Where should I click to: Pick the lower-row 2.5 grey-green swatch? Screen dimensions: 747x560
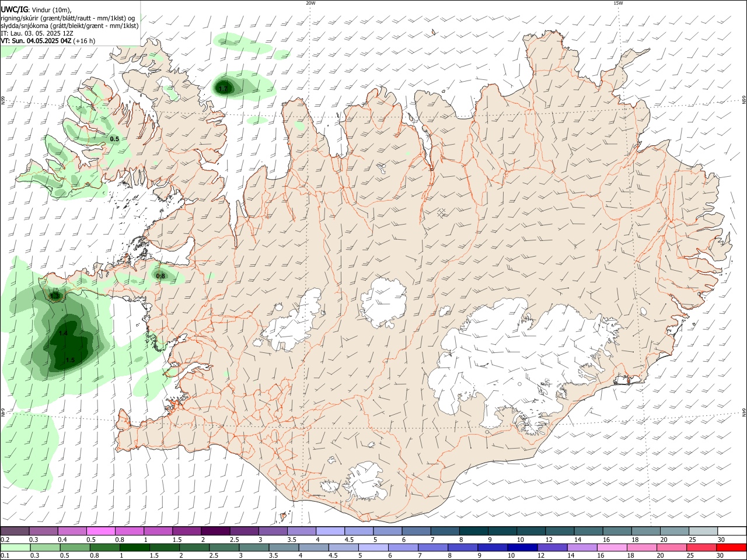click(x=224, y=547)
